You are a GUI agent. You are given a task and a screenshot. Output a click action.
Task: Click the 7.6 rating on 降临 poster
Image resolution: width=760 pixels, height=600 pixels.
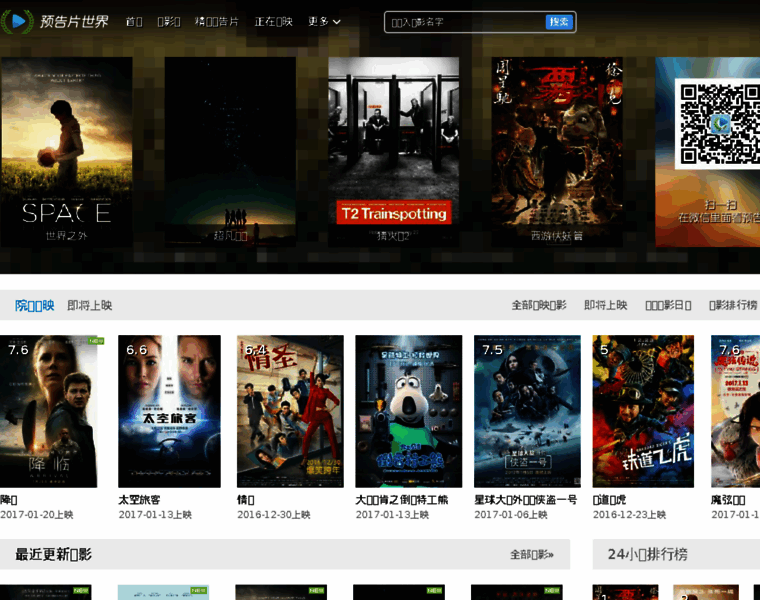(18, 349)
